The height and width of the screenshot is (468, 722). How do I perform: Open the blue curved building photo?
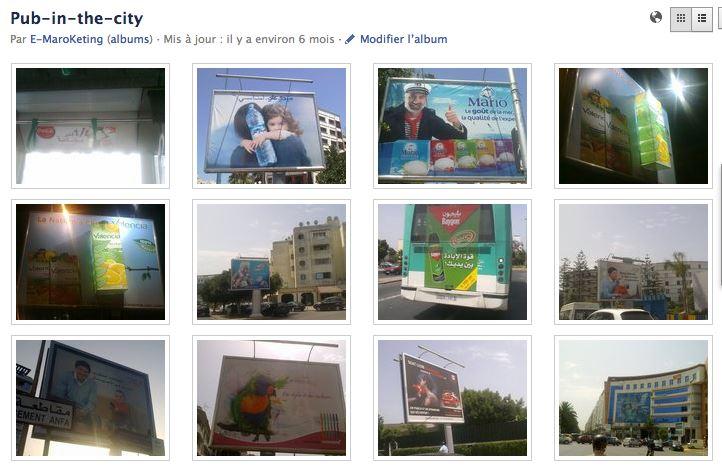633,398
